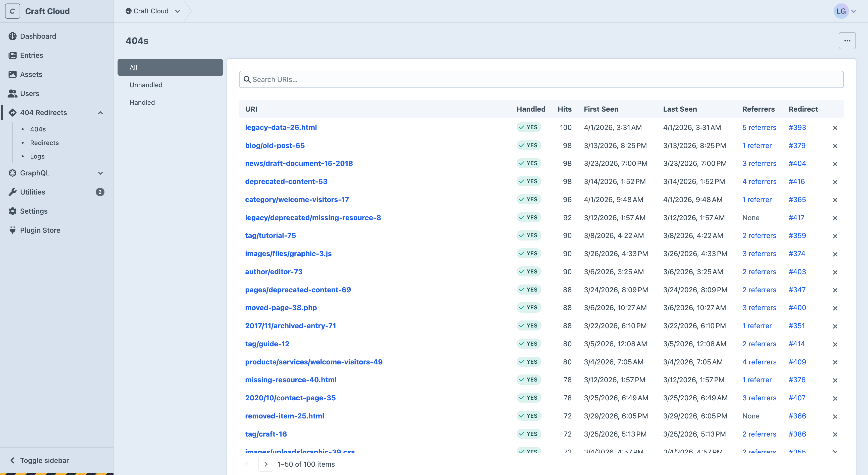Switch to the Handled tab

(142, 102)
